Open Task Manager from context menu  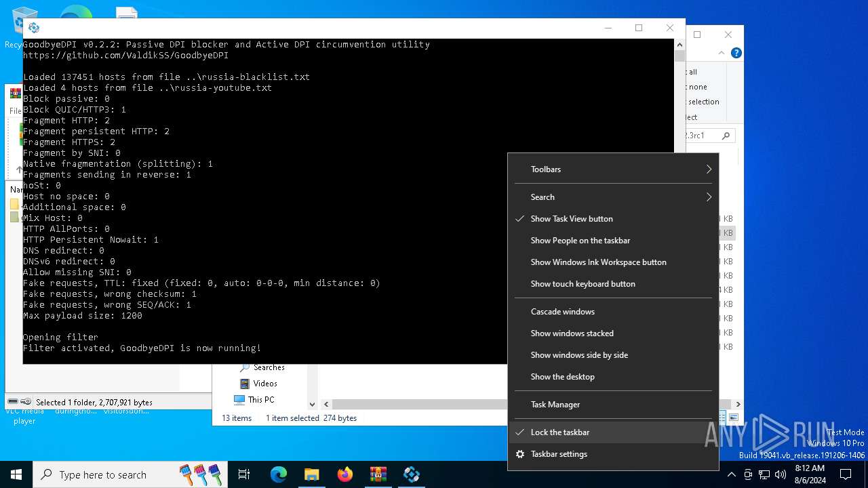tap(613, 405)
